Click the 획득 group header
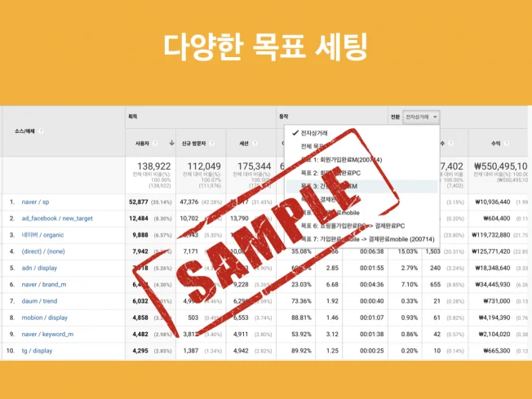This screenshot has height=399, width=532. [132, 117]
